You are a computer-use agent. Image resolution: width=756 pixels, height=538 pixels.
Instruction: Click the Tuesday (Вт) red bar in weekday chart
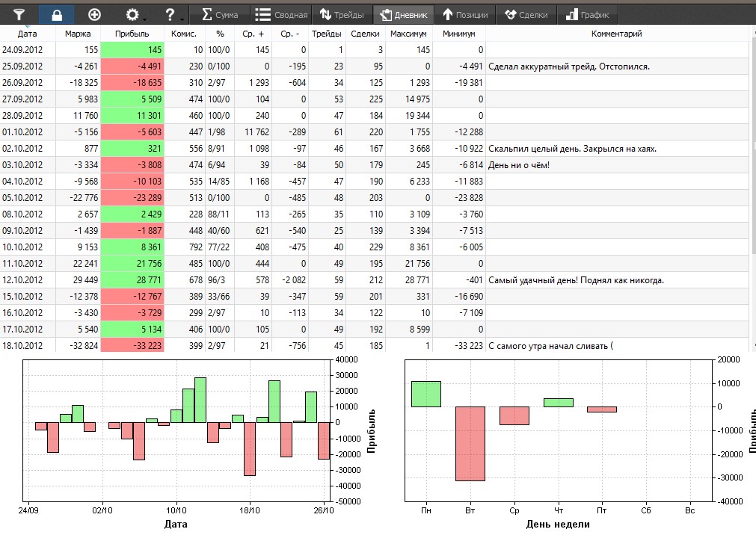(x=470, y=443)
